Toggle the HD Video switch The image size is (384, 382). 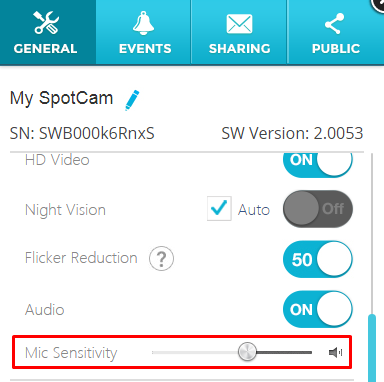(x=318, y=163)
